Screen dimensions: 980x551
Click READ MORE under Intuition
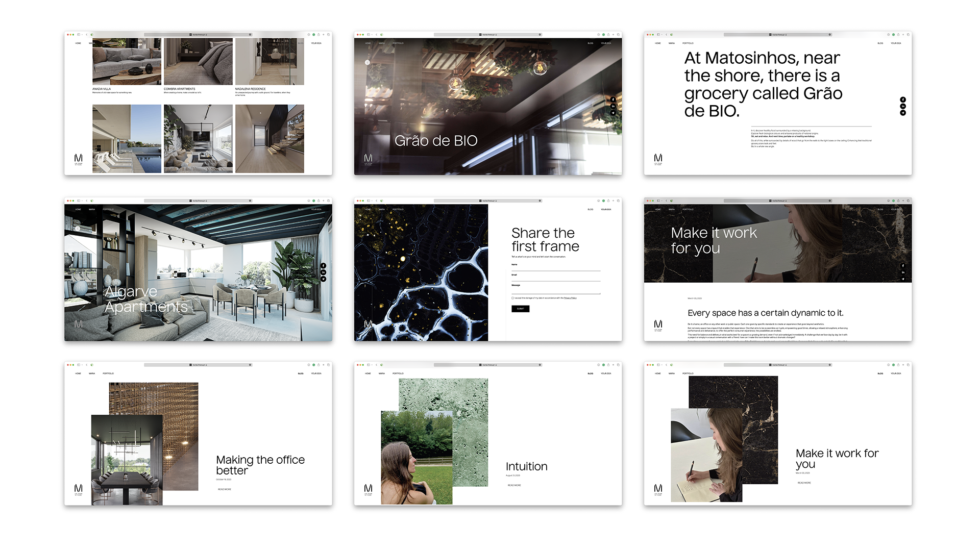[514, 485]
